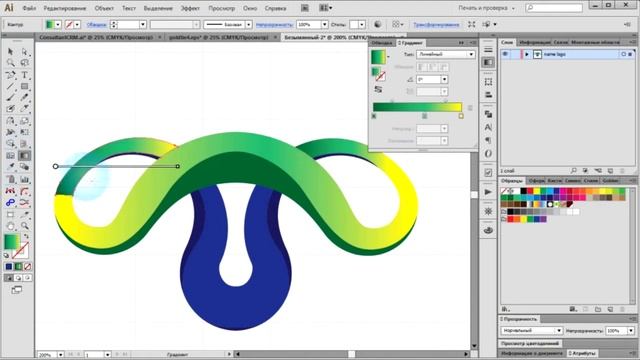Click the Непрозрачность link in control bar
The image size is (640, 360).
pos(275,24)
